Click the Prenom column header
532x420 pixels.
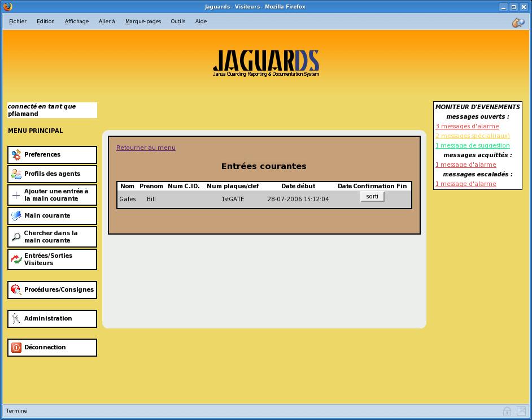point(151,186)
